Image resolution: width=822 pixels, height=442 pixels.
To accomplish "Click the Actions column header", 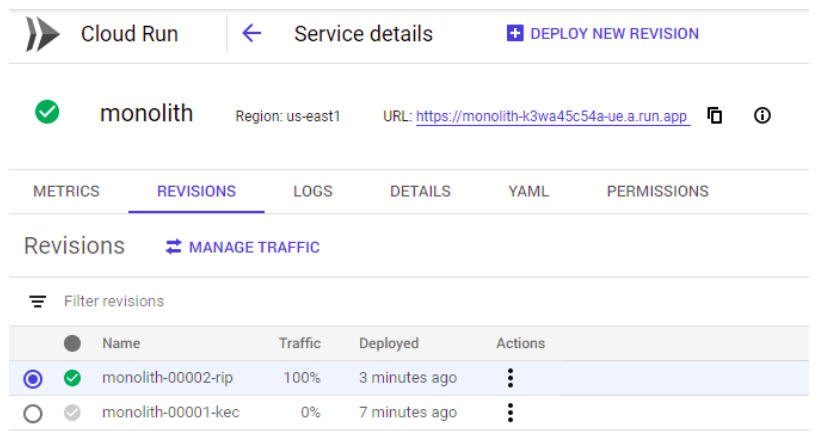I will (521, 343).
